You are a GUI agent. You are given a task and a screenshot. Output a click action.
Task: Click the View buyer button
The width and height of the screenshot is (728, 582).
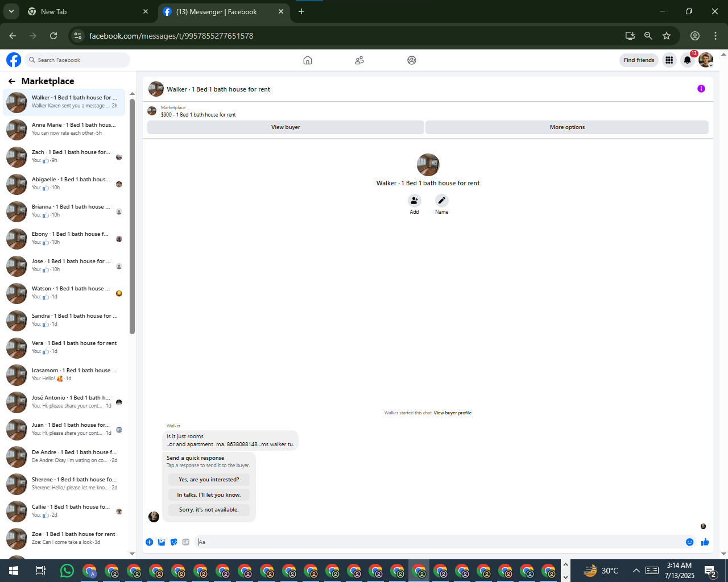point(286,127)
